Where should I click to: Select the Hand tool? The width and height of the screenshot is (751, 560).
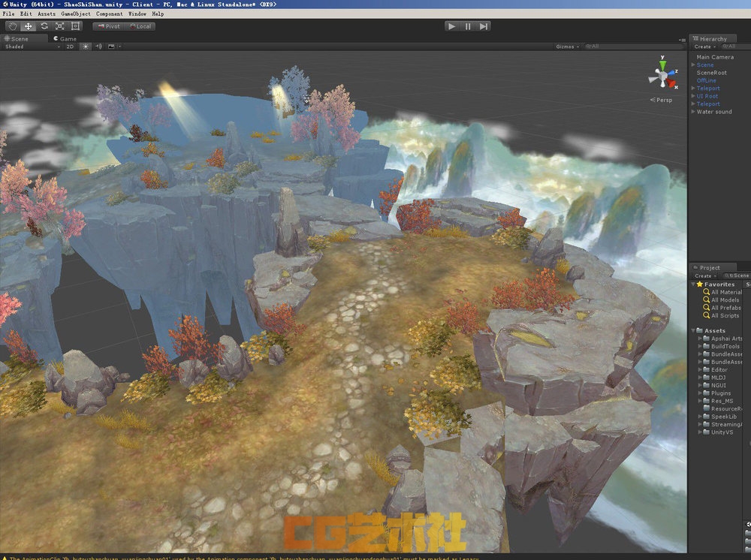(13, 26)
